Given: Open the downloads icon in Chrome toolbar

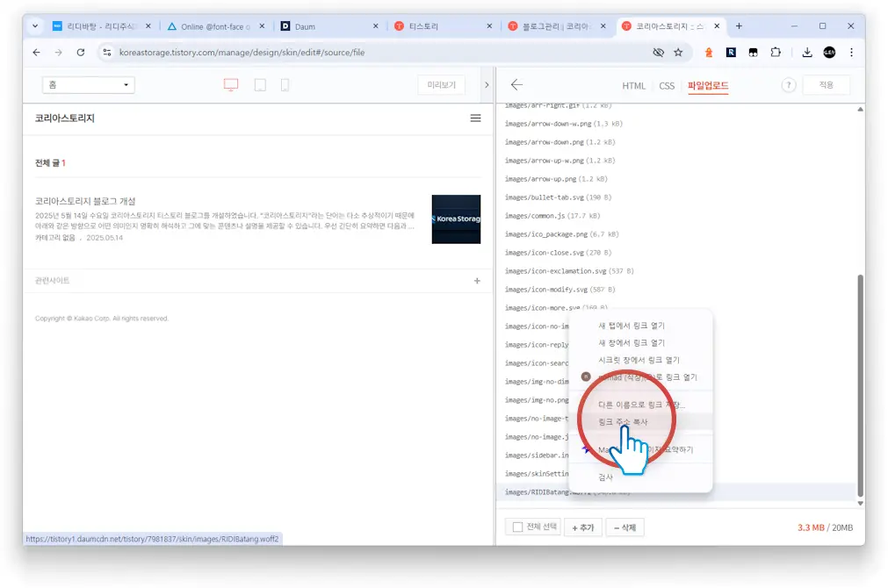Looking at the screenshot, I should point(806,53).
